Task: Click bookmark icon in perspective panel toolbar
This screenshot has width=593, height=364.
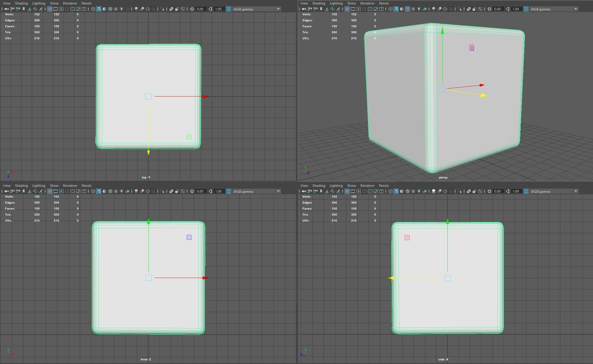Action: [x=321, y=9]
